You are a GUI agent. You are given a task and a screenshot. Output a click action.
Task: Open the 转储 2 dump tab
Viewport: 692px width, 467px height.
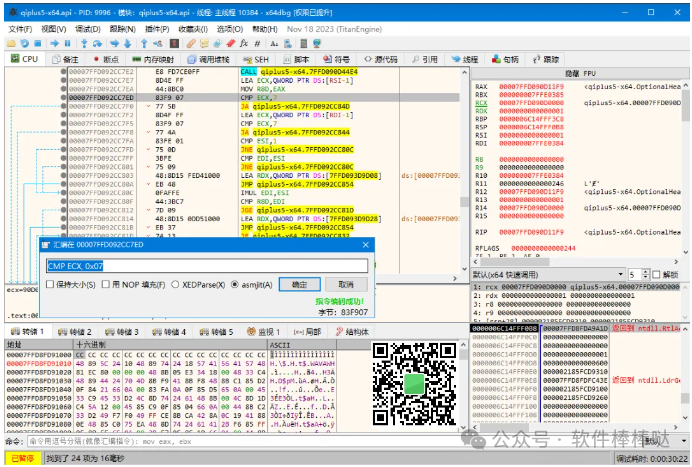[75, 332]
